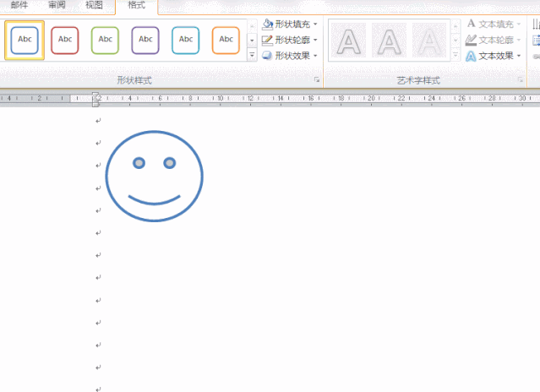Select the smiley face shape

click(x=155, y=177)
